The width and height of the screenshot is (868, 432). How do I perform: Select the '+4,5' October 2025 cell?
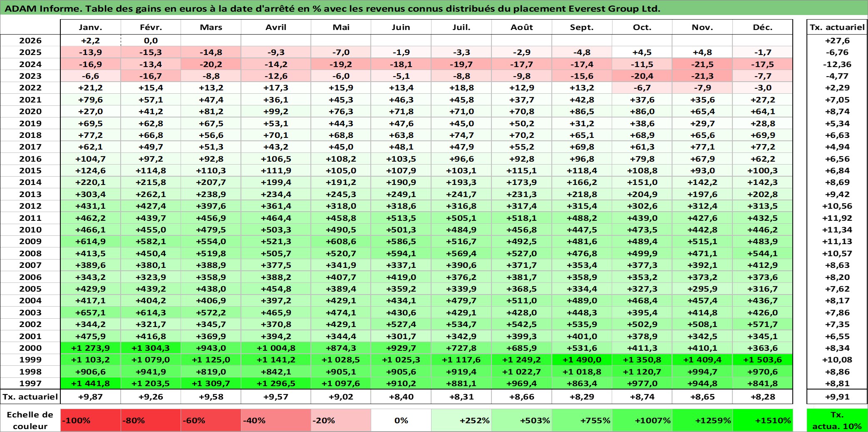click(x=642, y=52)
